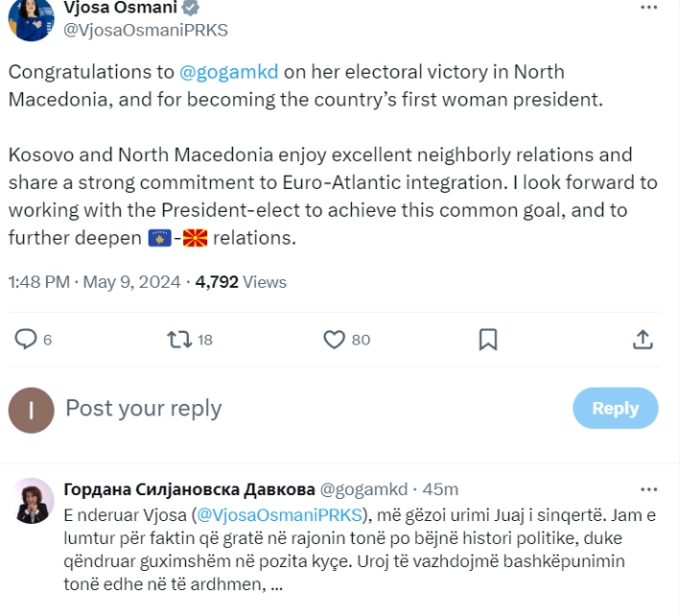Click your own avatar beside reply box
This screenshot has width=700, height=616.
pos(32,410)
